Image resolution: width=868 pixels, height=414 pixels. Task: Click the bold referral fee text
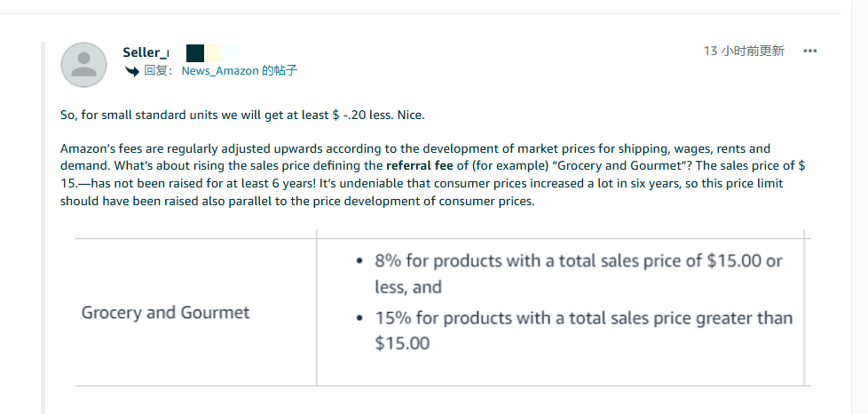point(419,166)
